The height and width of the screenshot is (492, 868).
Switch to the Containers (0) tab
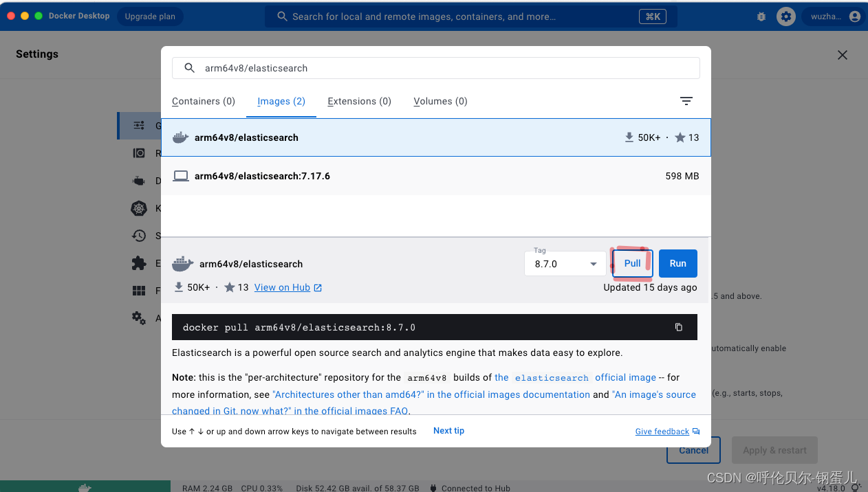pos(204,101)
